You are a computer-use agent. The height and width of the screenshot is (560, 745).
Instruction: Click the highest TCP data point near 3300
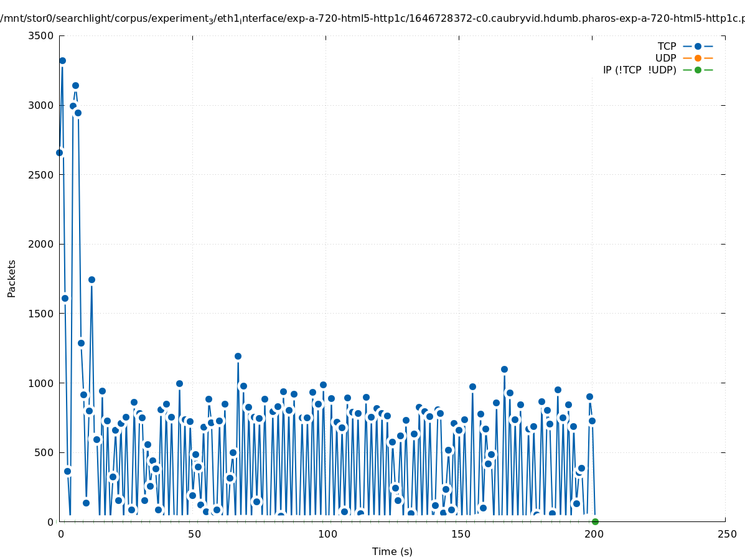click(x=62, y=60)
